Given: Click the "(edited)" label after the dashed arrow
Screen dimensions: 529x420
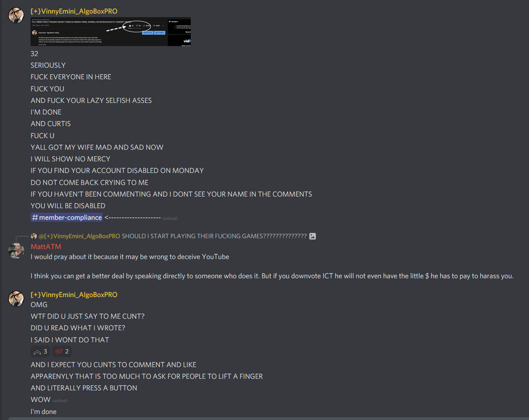Looking at the screenshot, I should click(x=170, y=218).
